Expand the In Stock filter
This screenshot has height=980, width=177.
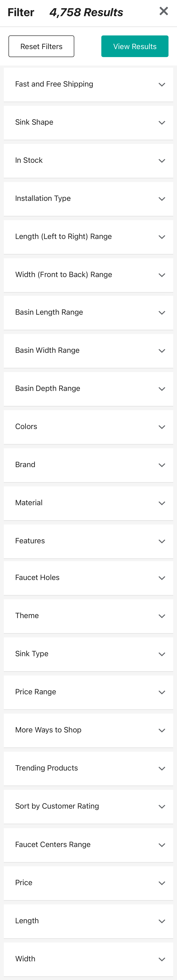pyautogui.click(x=88, y=160)
